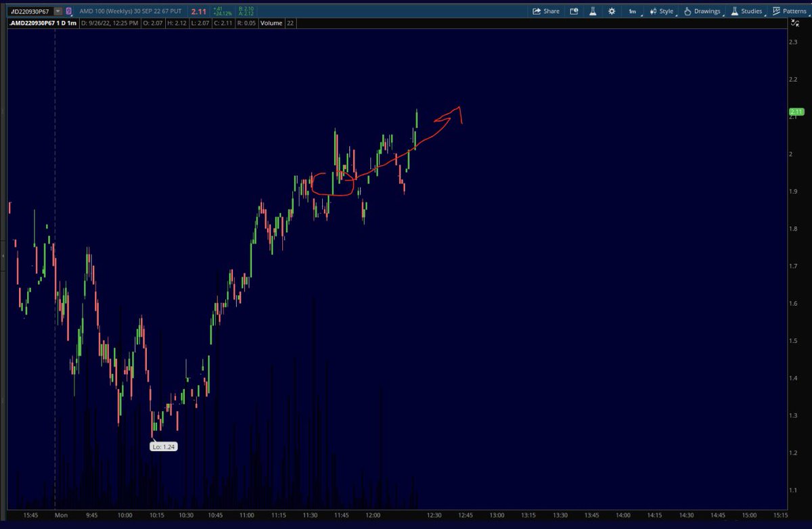Click the 1.9 price axis label
This screenshot has height=529, width=812.
tap(794, 191)
